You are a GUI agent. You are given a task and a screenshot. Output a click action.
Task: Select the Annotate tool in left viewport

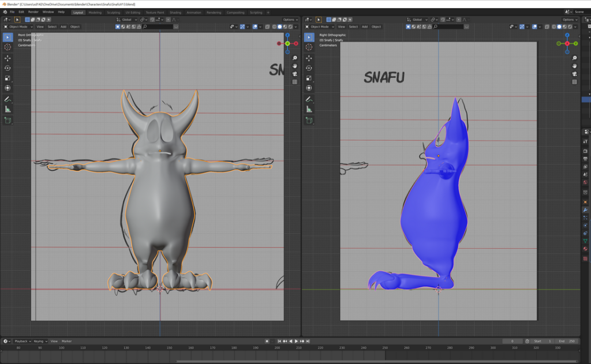click(x=8, y=99)
